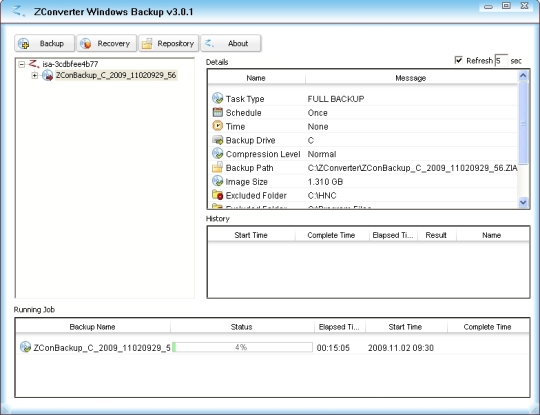Image resolution: width=540 pixels, height=415 pixels.
Task: Maximize the ZConverter window
Action: tap(506, 6)
